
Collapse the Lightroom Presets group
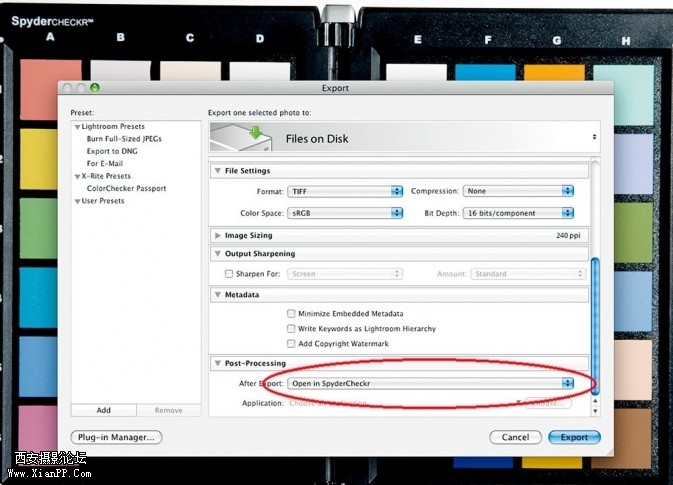(77, 127)
